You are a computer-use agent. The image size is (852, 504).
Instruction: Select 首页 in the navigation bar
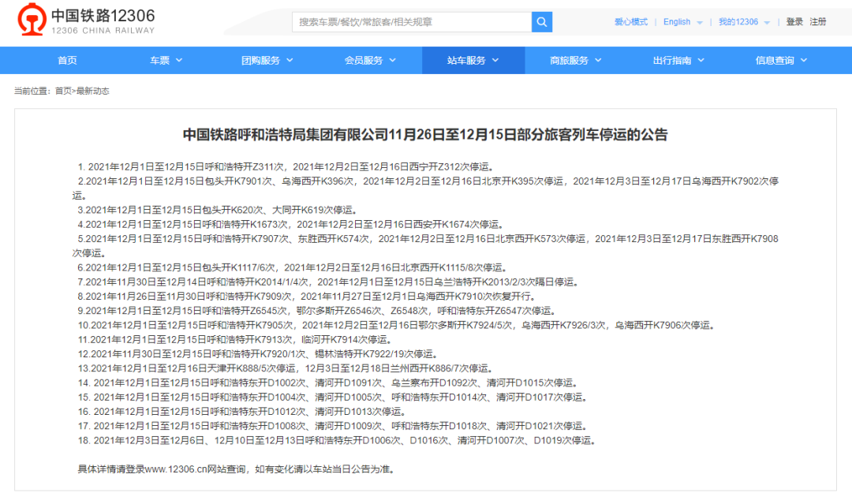(x=66, y=59)
